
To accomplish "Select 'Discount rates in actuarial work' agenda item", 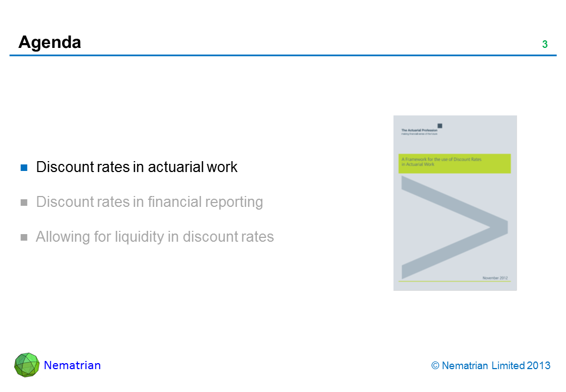I will pos(137,167).
